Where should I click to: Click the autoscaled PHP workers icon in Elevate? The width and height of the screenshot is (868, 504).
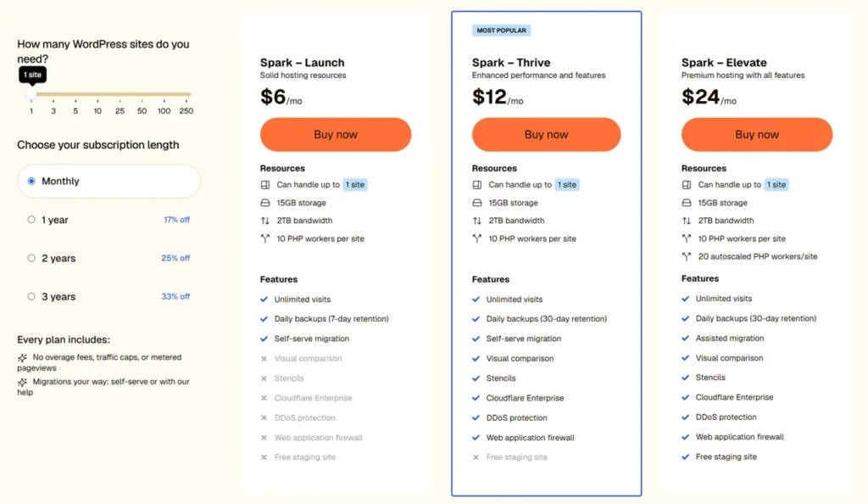pos(687,256)
